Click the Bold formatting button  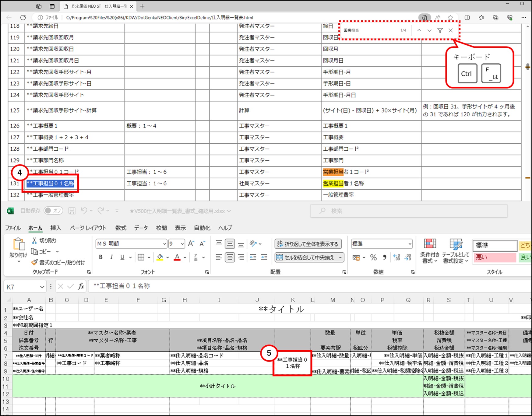[101, 257]
